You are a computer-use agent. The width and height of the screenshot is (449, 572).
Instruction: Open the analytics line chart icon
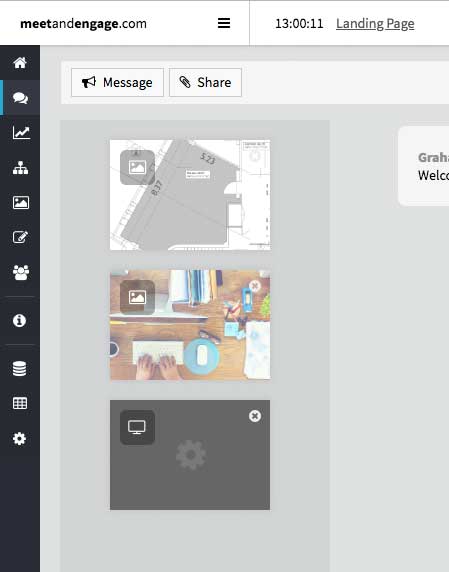tap(21, 132)
